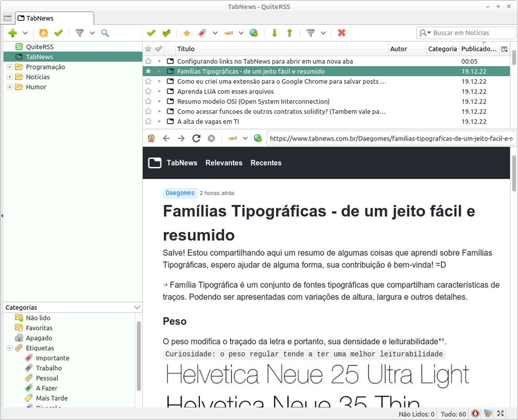Viewport: 518px width, 420px height.
Task: Open the share dropdown arrow in the news toolbar
Action: tap(241, 33)
